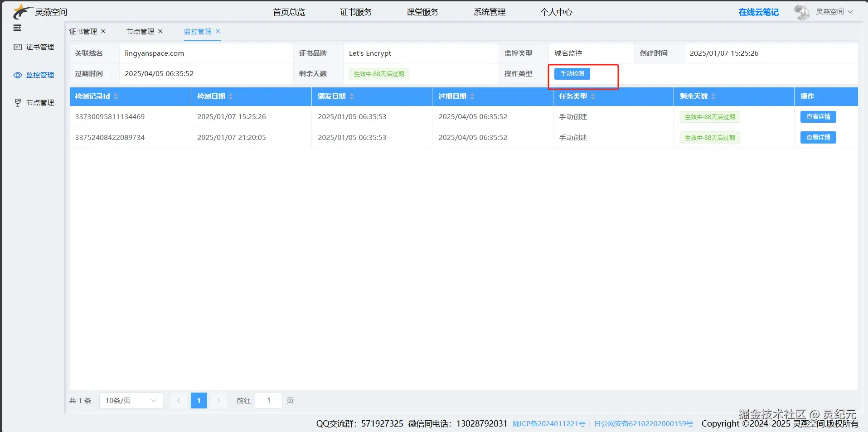The width and height of the screenshot is (868, 432).
Task: Switch to the 监控管理 tab
Action: [198, 31]
